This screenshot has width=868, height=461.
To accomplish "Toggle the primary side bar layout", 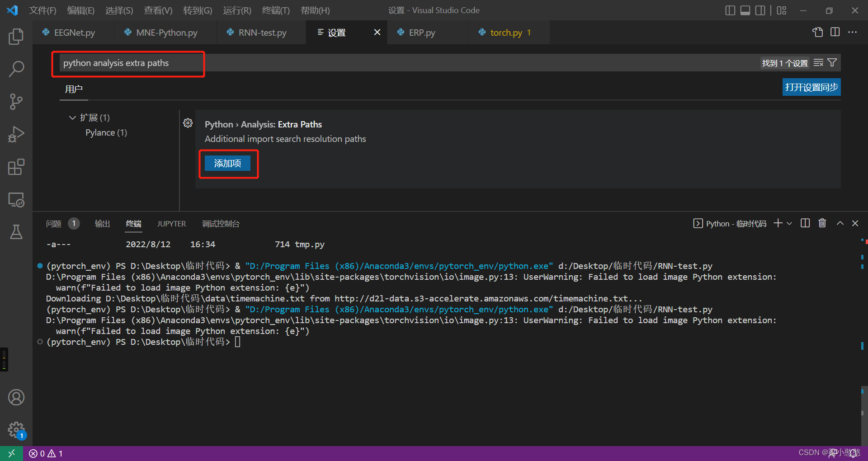I will 730,10.
